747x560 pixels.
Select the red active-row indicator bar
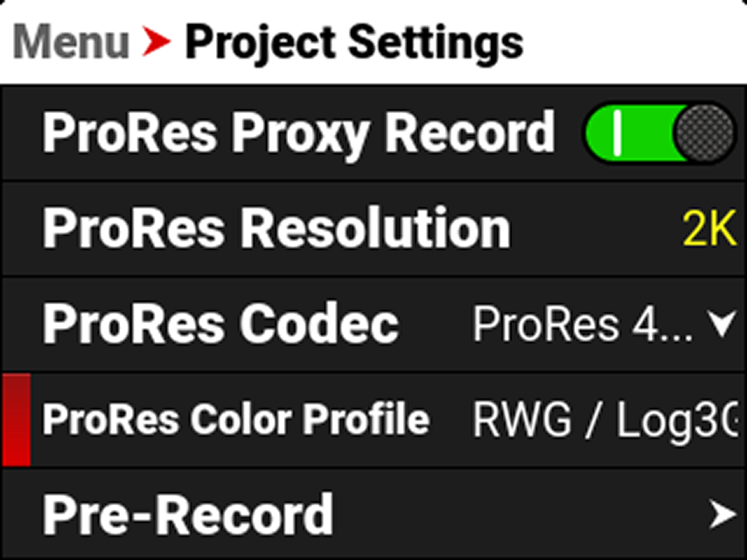click(x=16, y=418)
